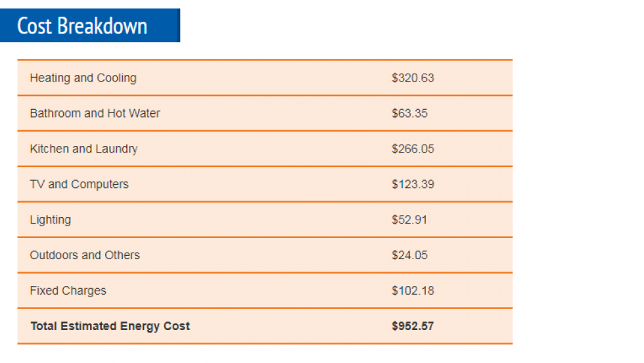
Task: Click the $24.05 amount
Action: (409, 255)
